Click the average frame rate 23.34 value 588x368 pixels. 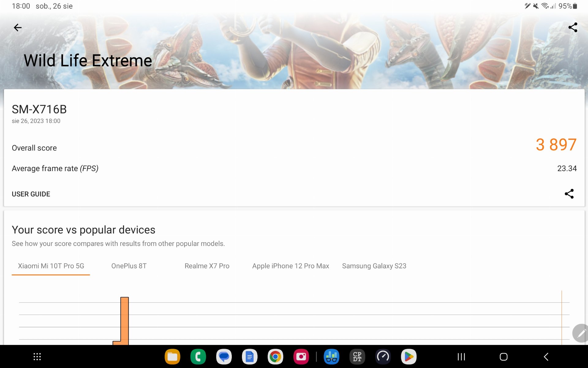pos(567,168)
